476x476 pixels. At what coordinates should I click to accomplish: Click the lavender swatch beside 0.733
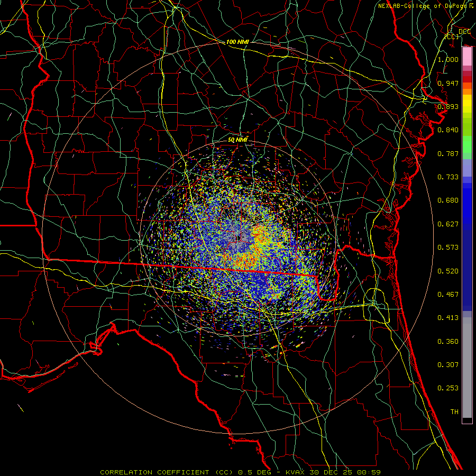[x=467, y=168]
